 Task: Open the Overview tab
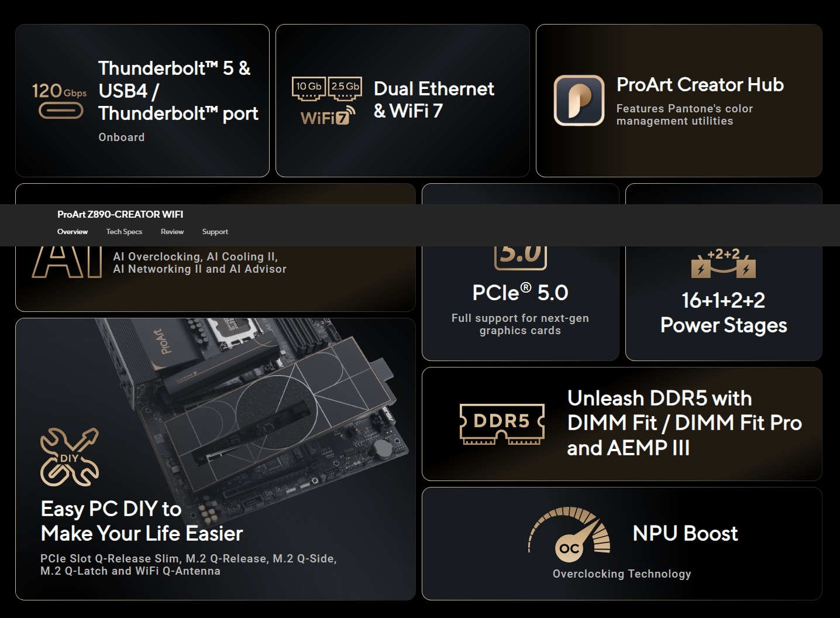(73, 232)
